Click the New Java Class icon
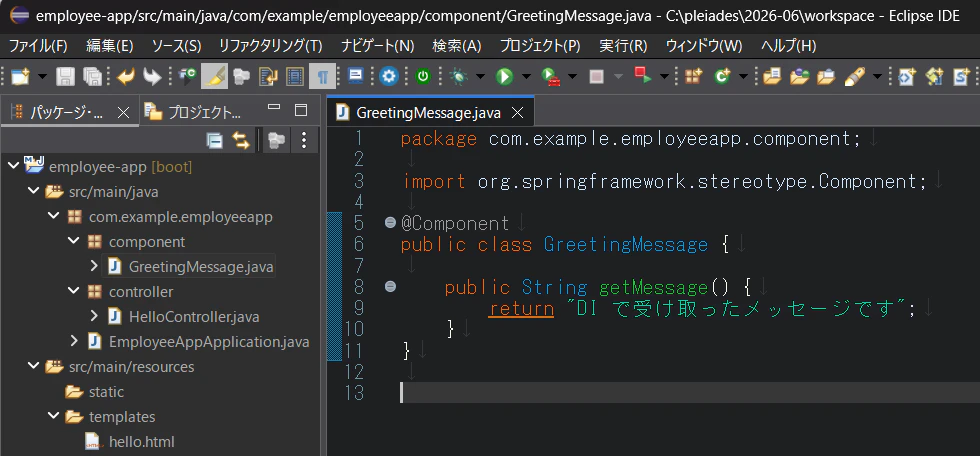This screenshot has height=456, width=980. [722, 76]
